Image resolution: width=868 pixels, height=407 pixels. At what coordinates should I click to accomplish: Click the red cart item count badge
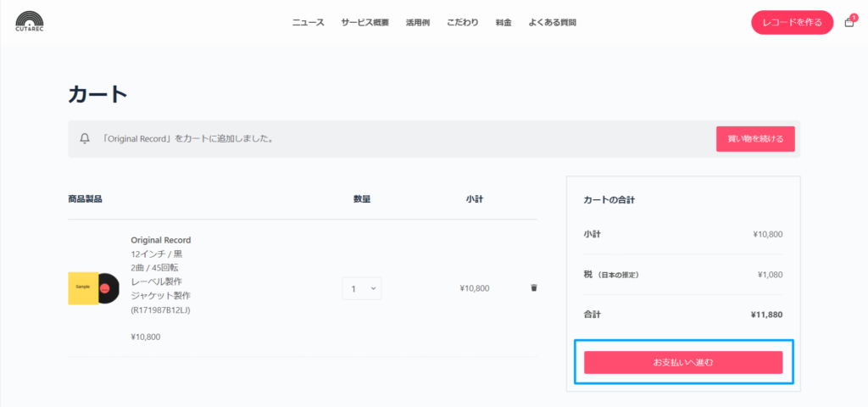click(x=854, y=17)
